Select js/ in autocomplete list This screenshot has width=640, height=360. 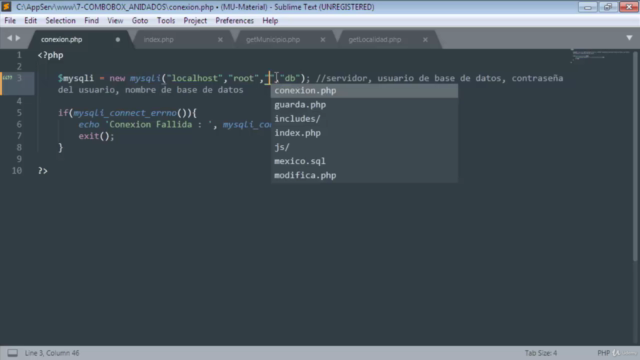click(x=364, y=147)
